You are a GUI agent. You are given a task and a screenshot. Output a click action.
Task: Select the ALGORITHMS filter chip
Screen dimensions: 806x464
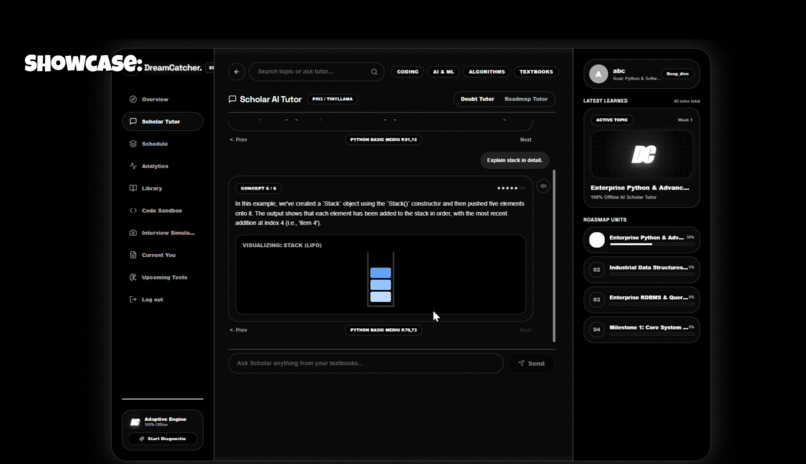[486, 72]
